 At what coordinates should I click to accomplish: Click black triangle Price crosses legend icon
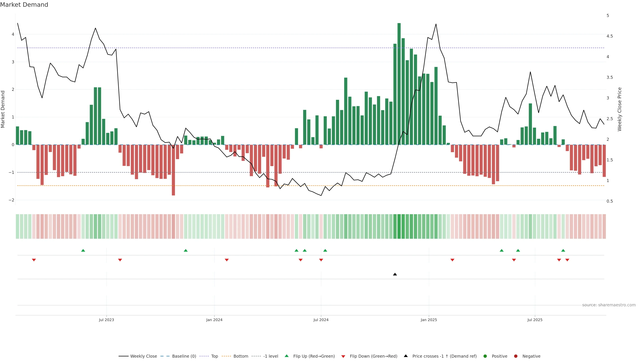point(406,356)
